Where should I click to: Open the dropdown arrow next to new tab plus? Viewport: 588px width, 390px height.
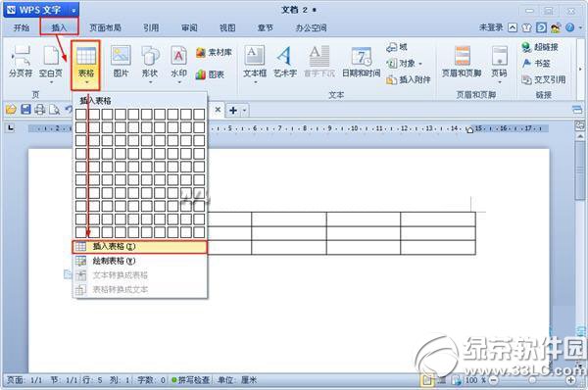pos(244,111)
